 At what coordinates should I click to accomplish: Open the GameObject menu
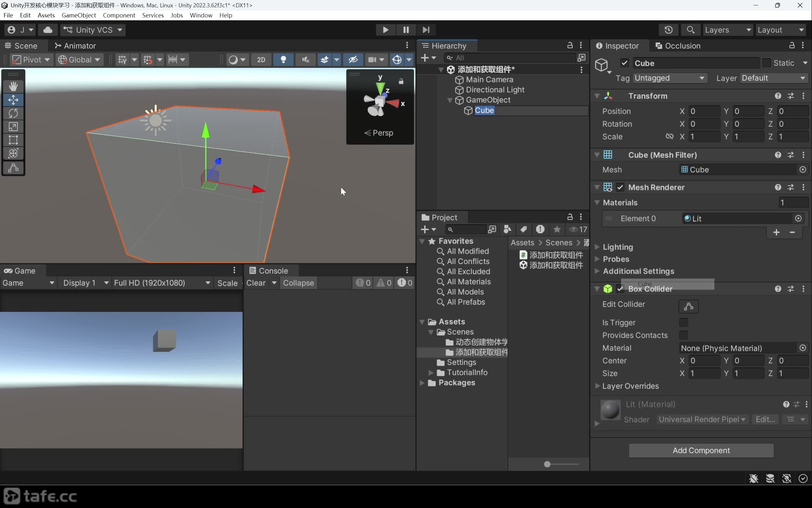[79, 16]
